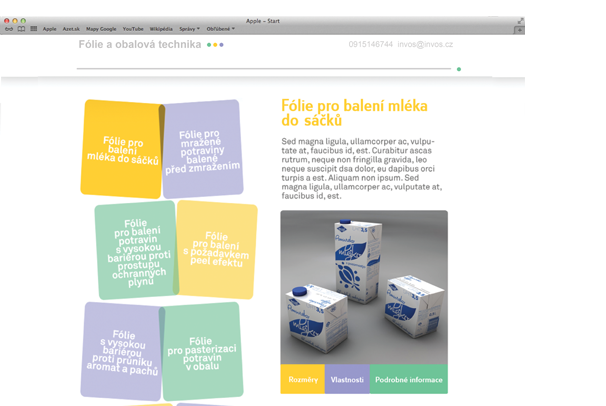Viewport: 606px width, 406px height.
Task: Click the green dot beside the header line
Action: point(459,69)
